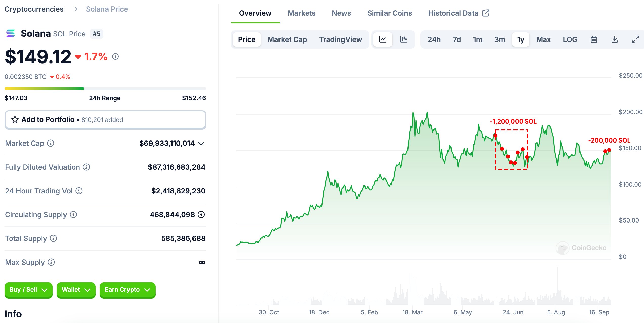Screen dimensions: 644x323
Task: Open Circulating Supply label info icon
Action: 73,215
